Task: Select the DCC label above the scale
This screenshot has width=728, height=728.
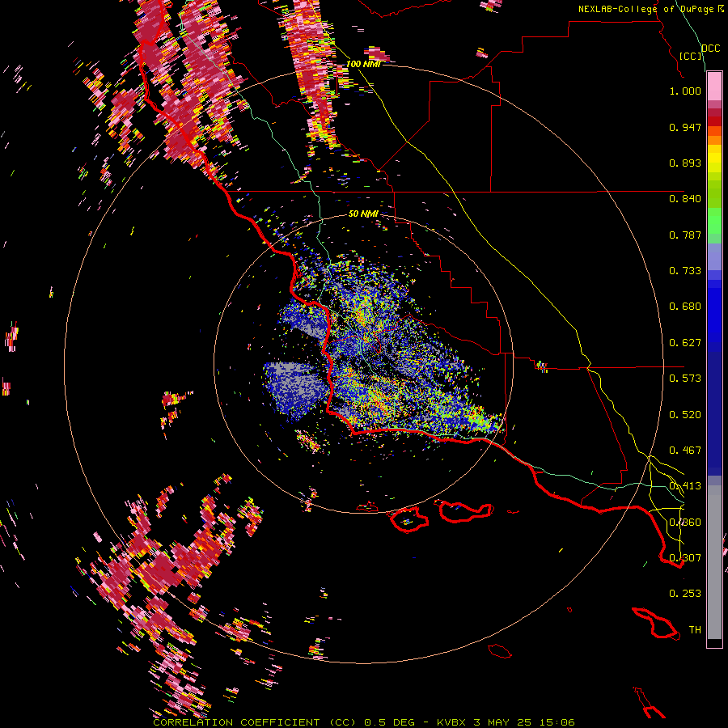Action: [x=710, y=49]
